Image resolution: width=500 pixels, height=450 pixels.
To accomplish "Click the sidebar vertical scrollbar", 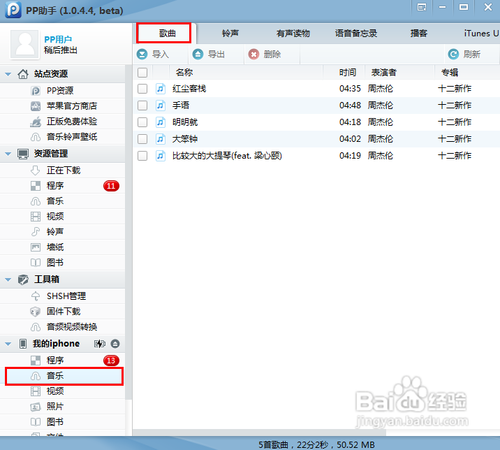I will [129, 233].
